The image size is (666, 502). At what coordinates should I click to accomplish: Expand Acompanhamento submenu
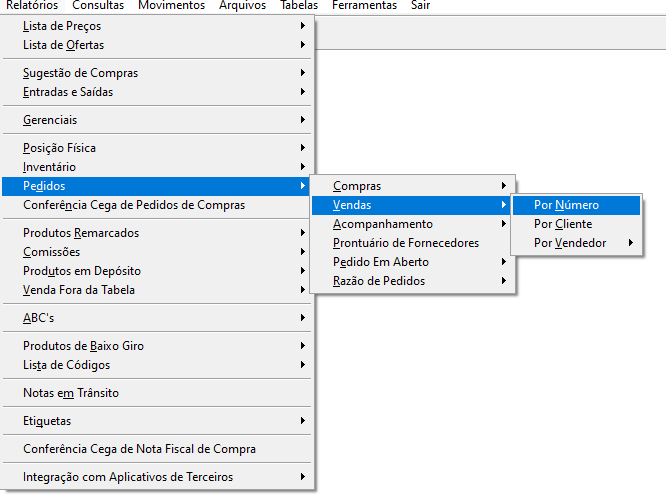[x=413, y=224]
